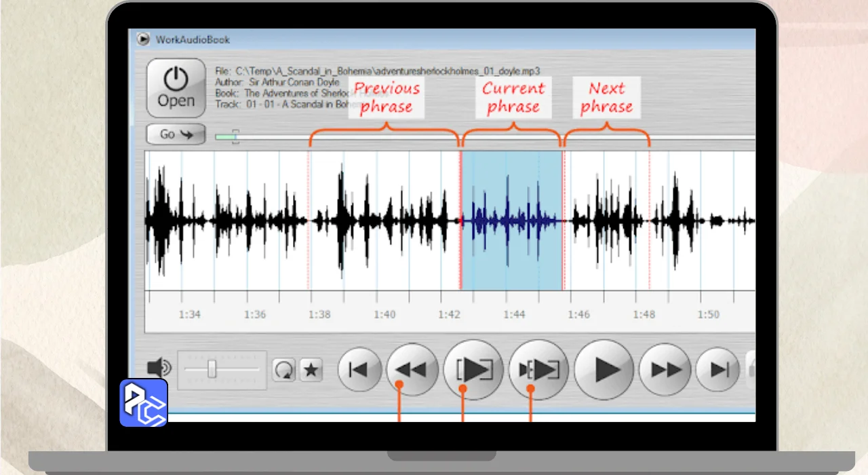
Task: Toggle the star bookmark button
Action: 311,370
